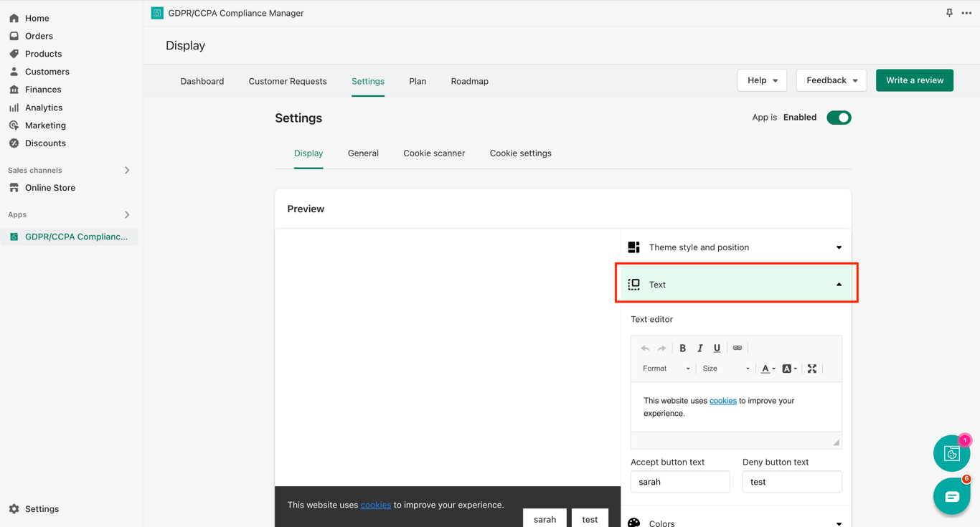Viewport: 980px width, 527px height.
Task: Click the Orders inbox icon
Action: pos(14,36)
